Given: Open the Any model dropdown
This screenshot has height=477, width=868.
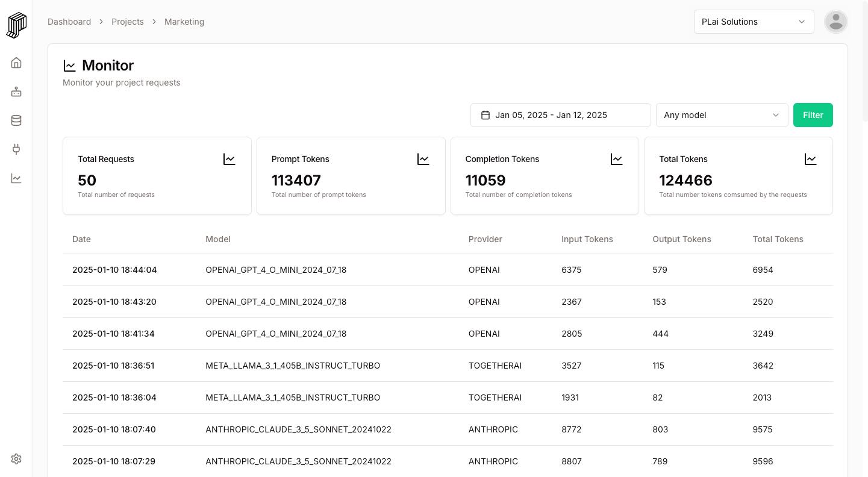Looking at the screenshot, I should (x=722, y=115).
